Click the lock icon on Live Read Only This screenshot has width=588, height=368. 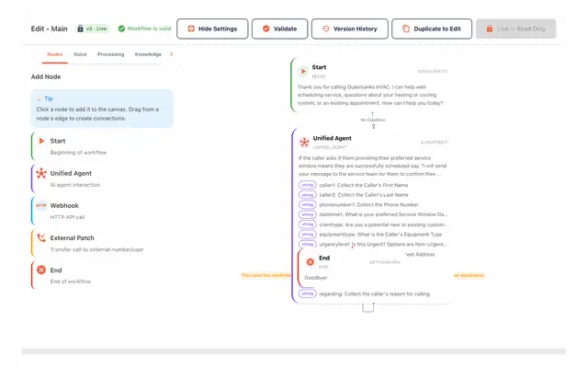(x=490, y=29)
